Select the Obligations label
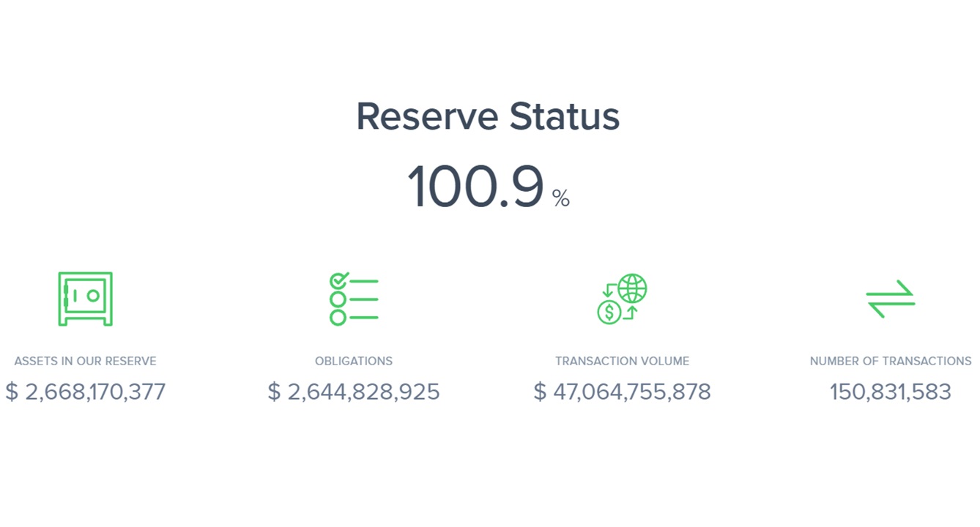Image resolution: width=980 pixels, height=527 pixels. click(354, 361)
